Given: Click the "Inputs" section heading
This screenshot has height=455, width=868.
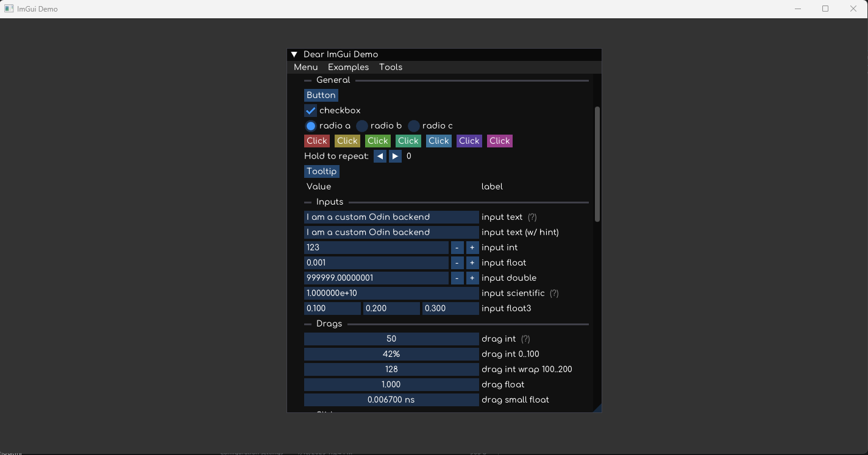Looking at the screenshot, I should pos(330,202).
